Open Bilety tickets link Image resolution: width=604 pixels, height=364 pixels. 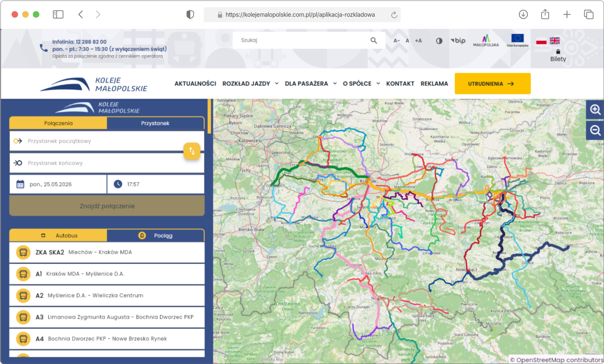558,56
